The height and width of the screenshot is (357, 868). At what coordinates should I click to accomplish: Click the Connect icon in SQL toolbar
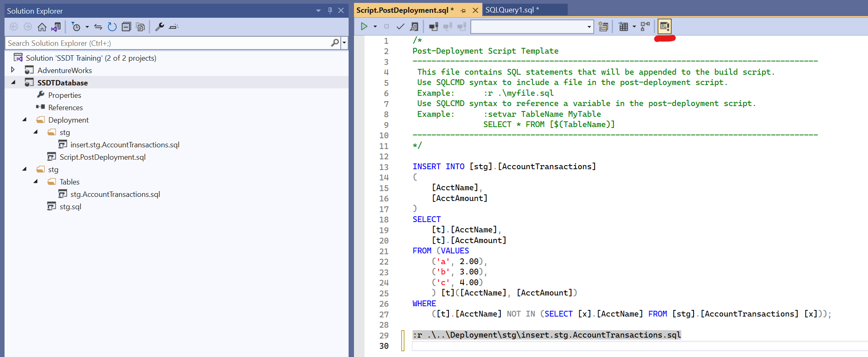(x=433, y=26)
